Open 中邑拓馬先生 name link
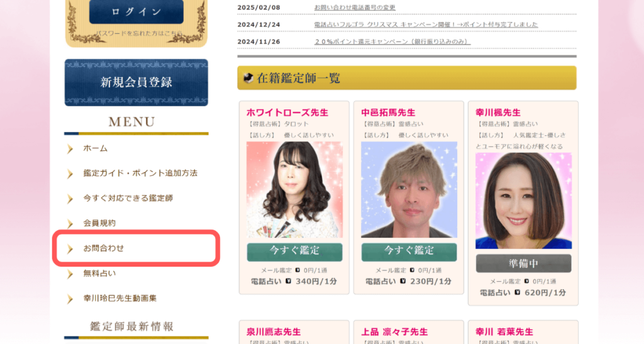Image resolution: width=644 pixels, height=344 pixels. click(x=388, y=112)
